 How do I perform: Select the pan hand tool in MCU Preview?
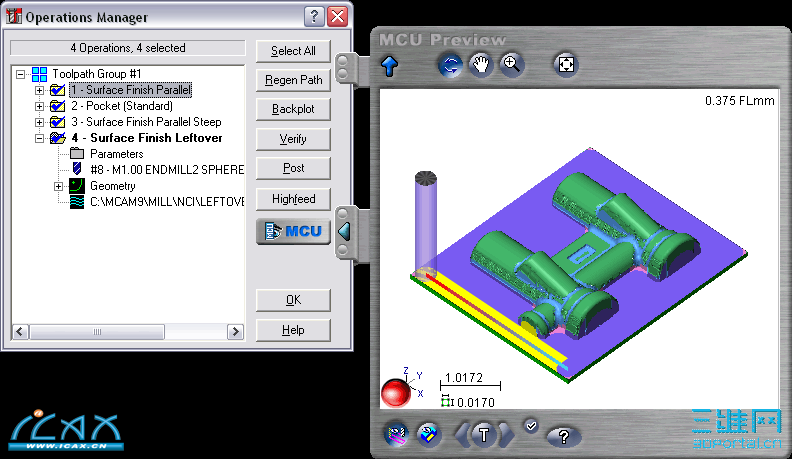pos(480,65)
